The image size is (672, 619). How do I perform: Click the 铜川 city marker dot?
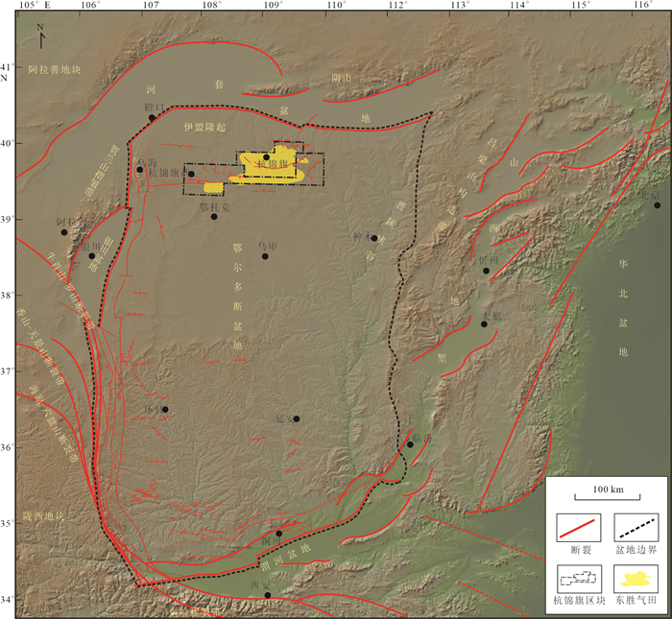click(x=279, y=534)
